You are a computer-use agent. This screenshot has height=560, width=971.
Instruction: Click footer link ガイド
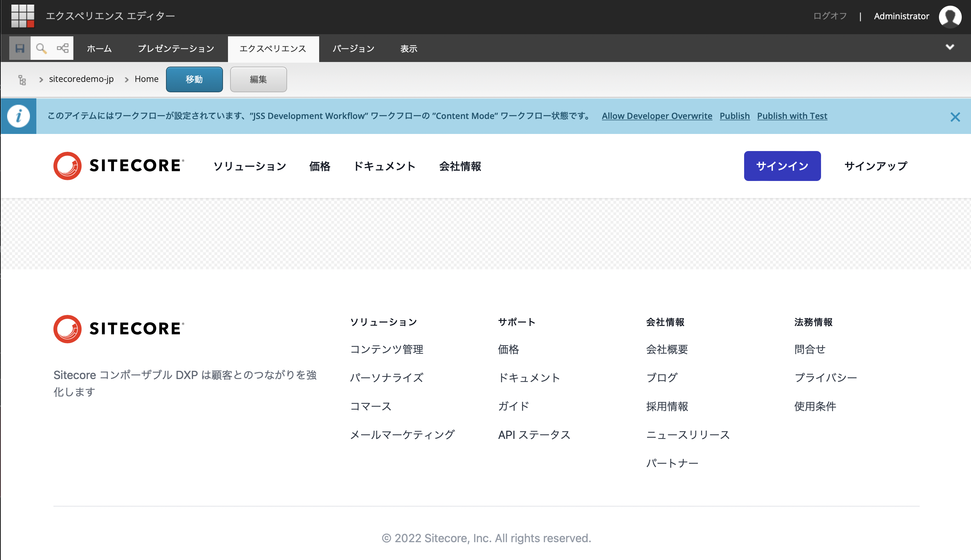pyautogui.click(x=513, y=406)
